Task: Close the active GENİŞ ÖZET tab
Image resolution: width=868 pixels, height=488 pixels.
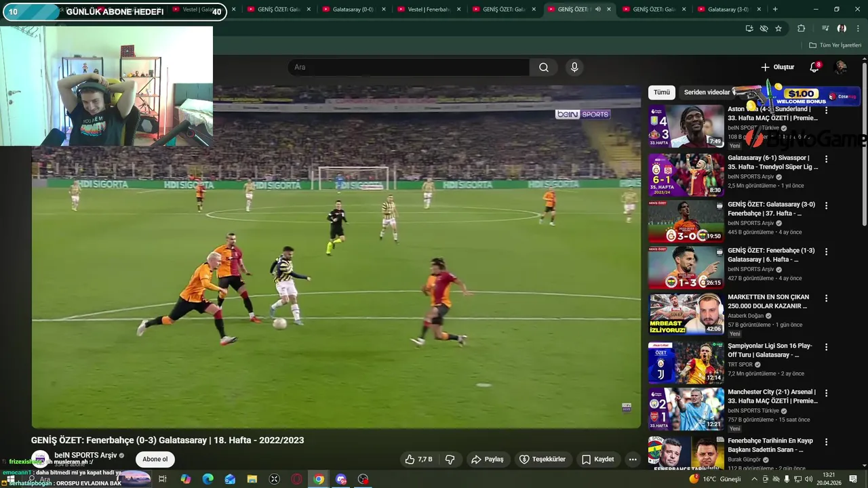Action: pyautogui.click(x=608, y=9)
